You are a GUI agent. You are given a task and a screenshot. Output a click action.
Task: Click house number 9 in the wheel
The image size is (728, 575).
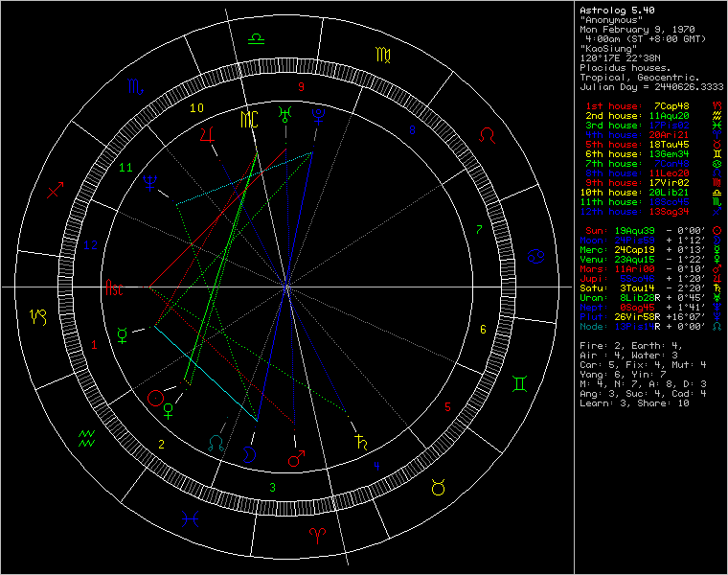coord(302,87)
